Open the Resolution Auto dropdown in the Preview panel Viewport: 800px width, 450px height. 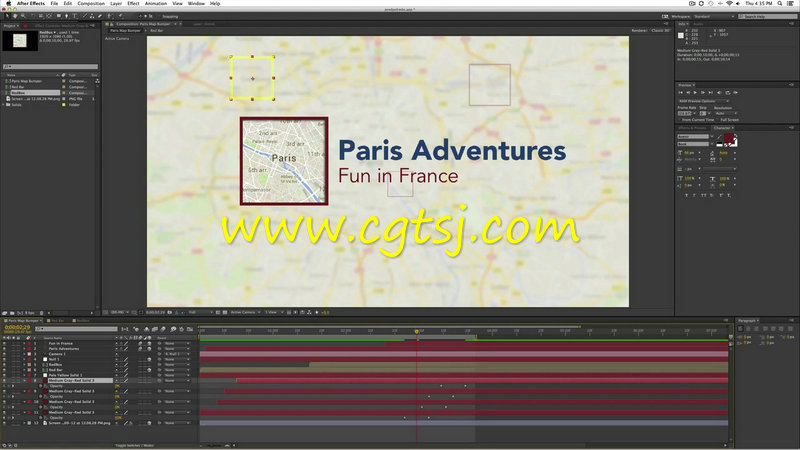[726, 113]
